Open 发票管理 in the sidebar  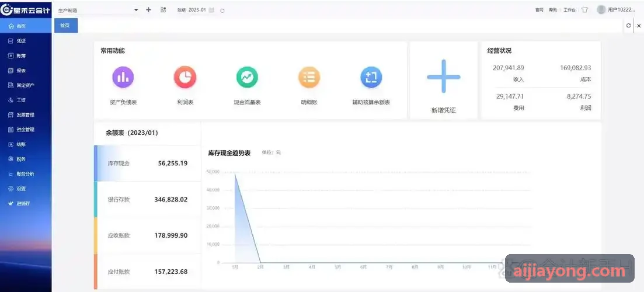tap(26, 115)
